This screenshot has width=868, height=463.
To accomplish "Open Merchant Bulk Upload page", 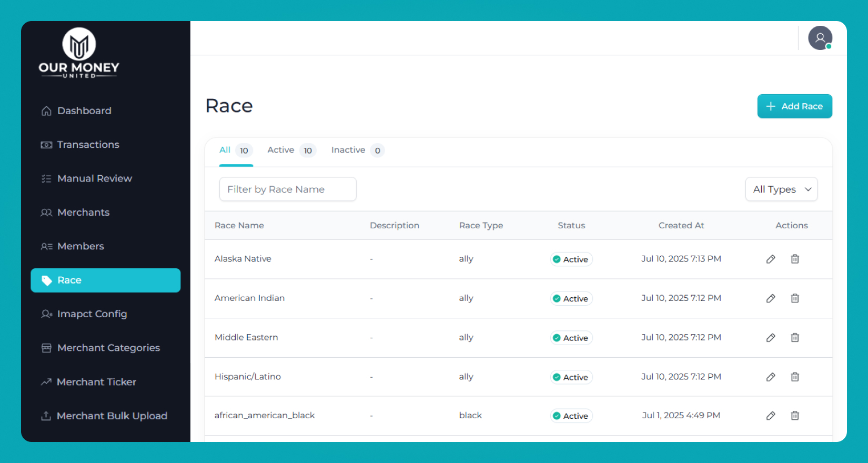I will click(x=112, y=416).
